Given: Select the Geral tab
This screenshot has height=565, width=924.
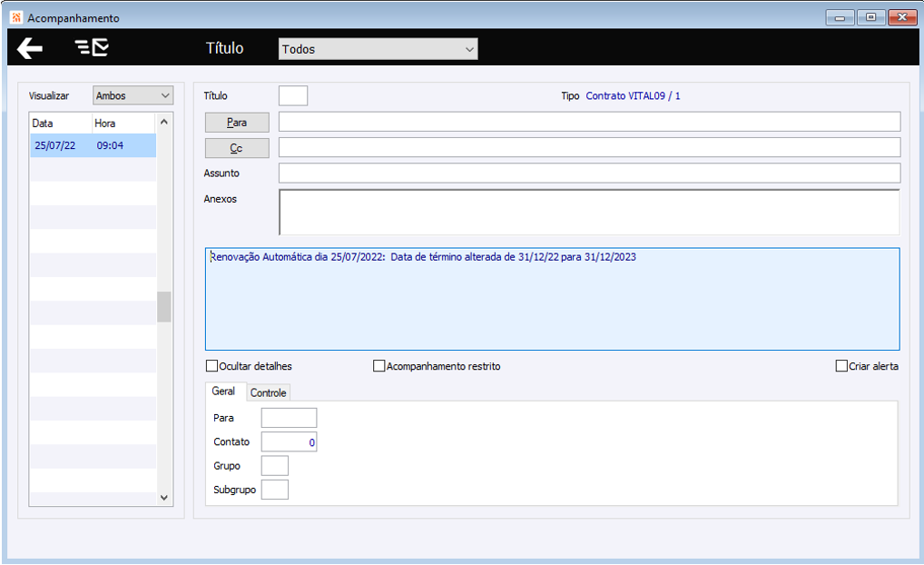Looking at the screenshot, I should point(223,392).
